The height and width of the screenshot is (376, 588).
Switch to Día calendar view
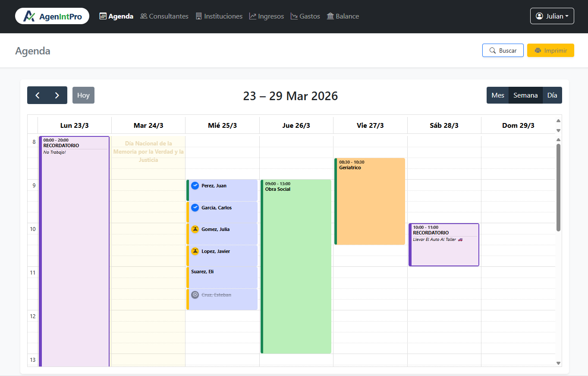point(553,95)
